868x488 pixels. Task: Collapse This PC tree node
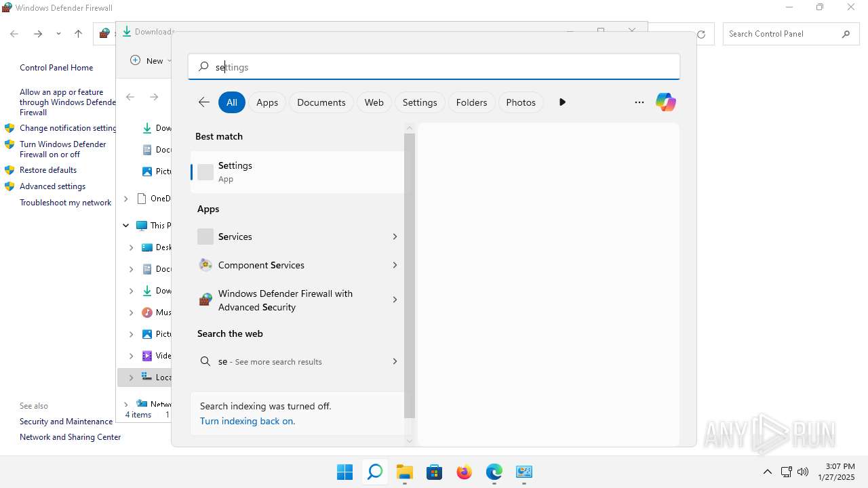tap(125, 226)
